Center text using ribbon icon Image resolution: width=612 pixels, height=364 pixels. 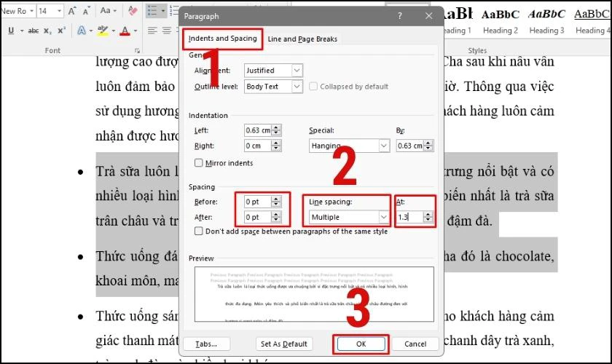[167, 31]
